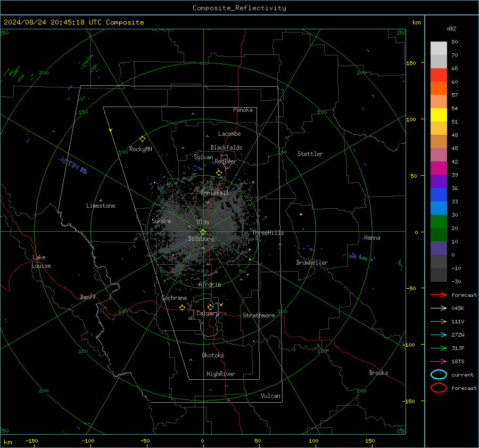Click the Okotoks town label

tap(213, 355)
